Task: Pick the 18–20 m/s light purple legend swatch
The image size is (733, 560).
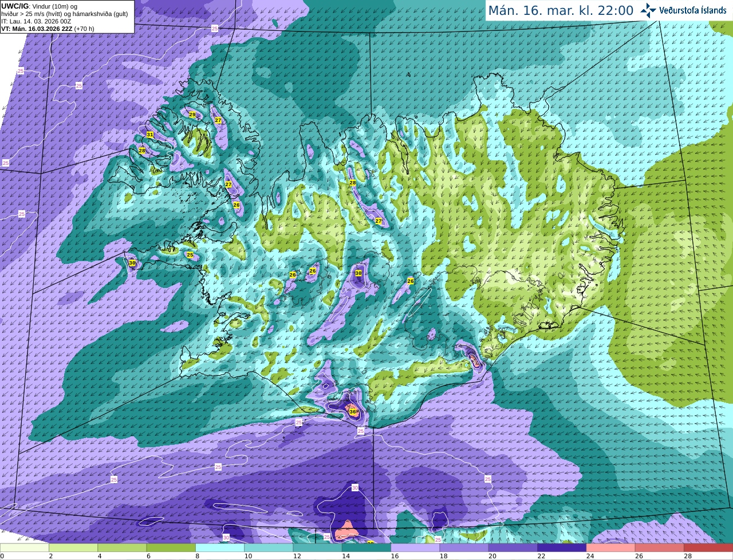Action: coord(464,547)
